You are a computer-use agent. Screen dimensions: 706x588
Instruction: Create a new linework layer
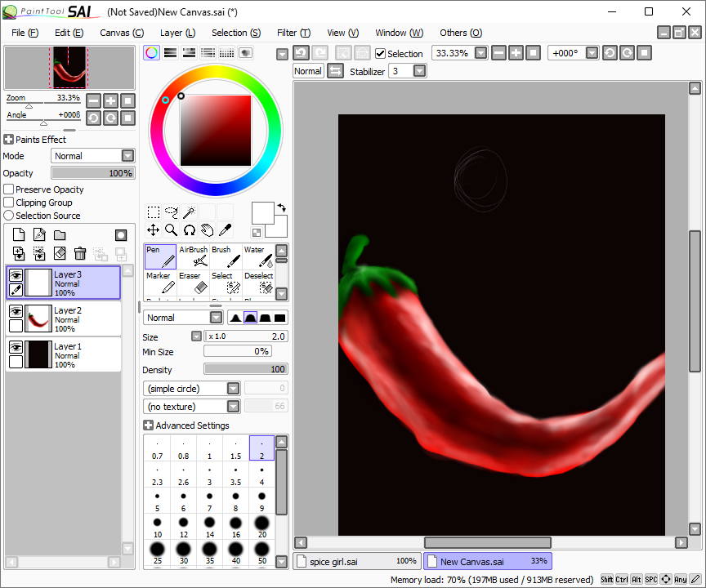(39, 235)
